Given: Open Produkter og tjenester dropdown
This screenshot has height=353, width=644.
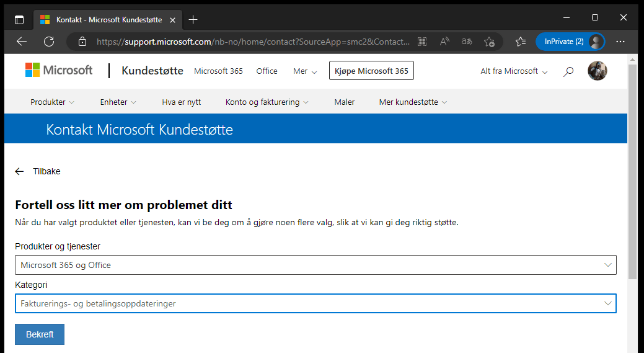Looking at the screenshot, I should click(x=315, y=265).
